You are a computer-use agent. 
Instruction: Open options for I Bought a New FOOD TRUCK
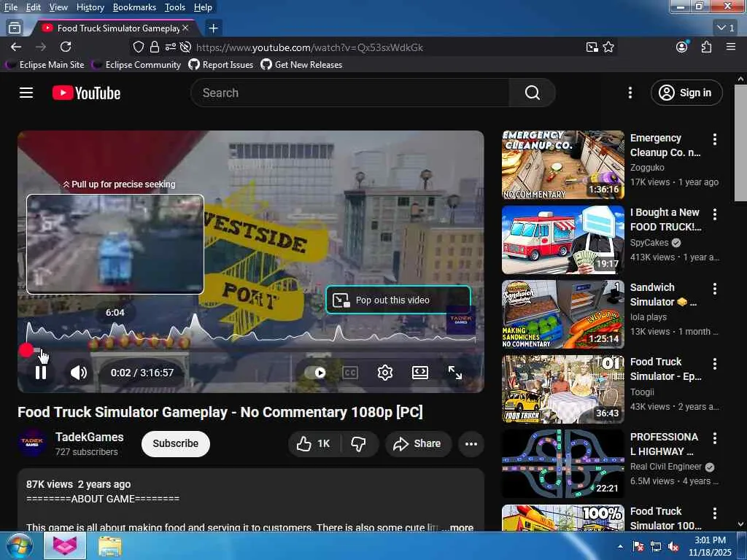point(714,214)
